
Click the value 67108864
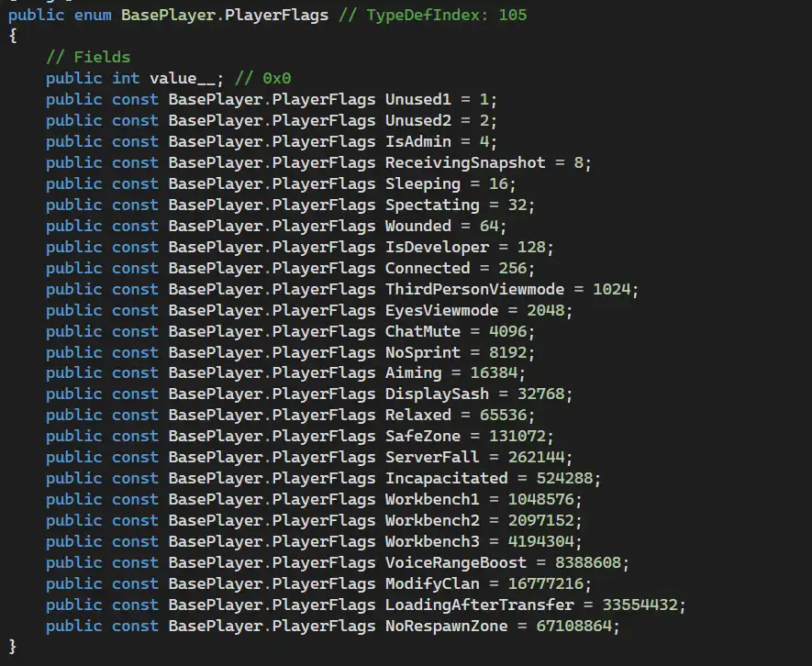573,627
